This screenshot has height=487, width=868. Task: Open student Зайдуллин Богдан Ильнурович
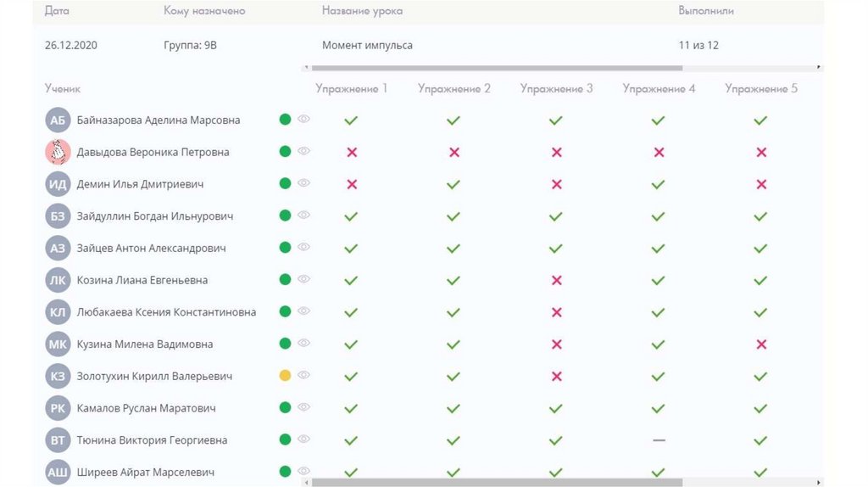154,216
